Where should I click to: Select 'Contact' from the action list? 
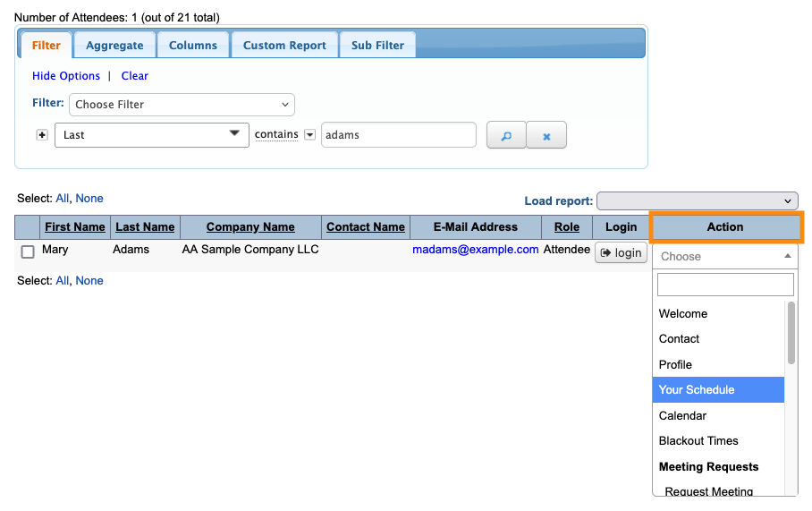tap(718, 339)
